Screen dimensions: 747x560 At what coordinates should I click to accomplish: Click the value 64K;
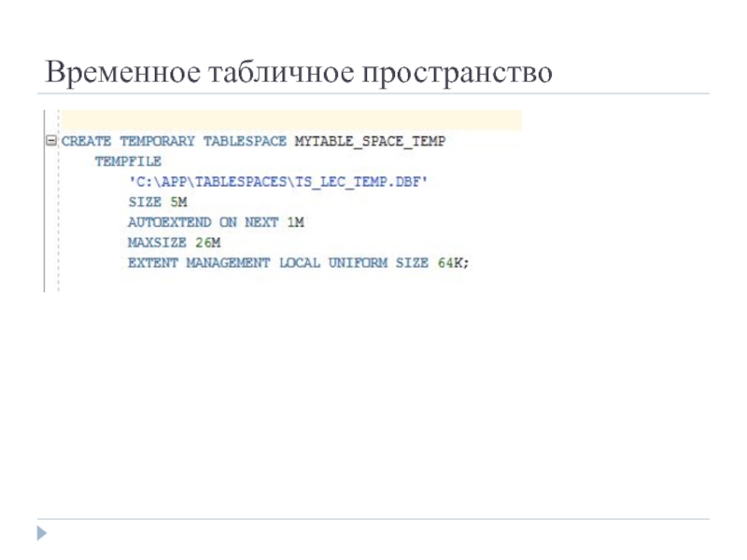(x=454, y=263)
